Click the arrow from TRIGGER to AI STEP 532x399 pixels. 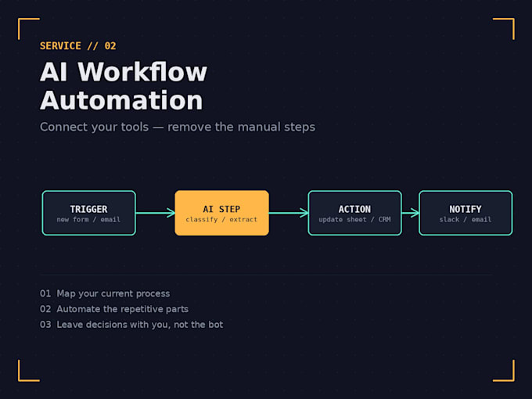pos(156,213)
